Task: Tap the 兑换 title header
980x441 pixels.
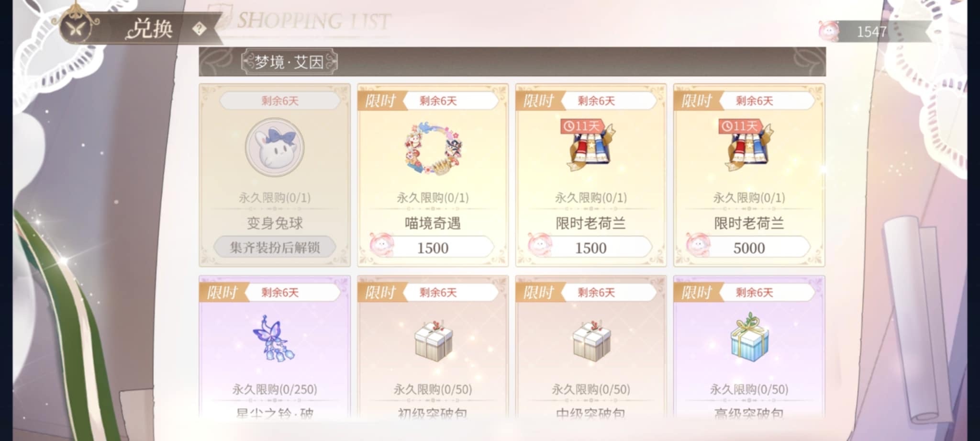Action: 150,29
